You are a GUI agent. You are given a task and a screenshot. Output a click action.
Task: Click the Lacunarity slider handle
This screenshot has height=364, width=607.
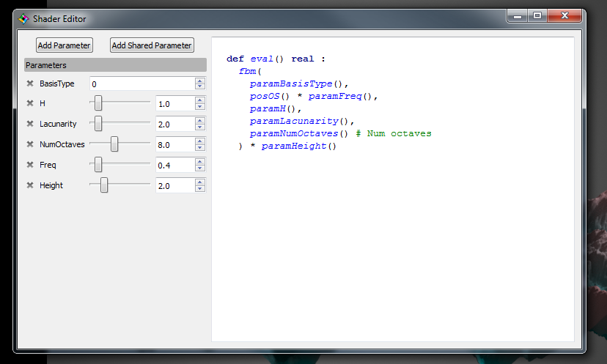(98, 123)
